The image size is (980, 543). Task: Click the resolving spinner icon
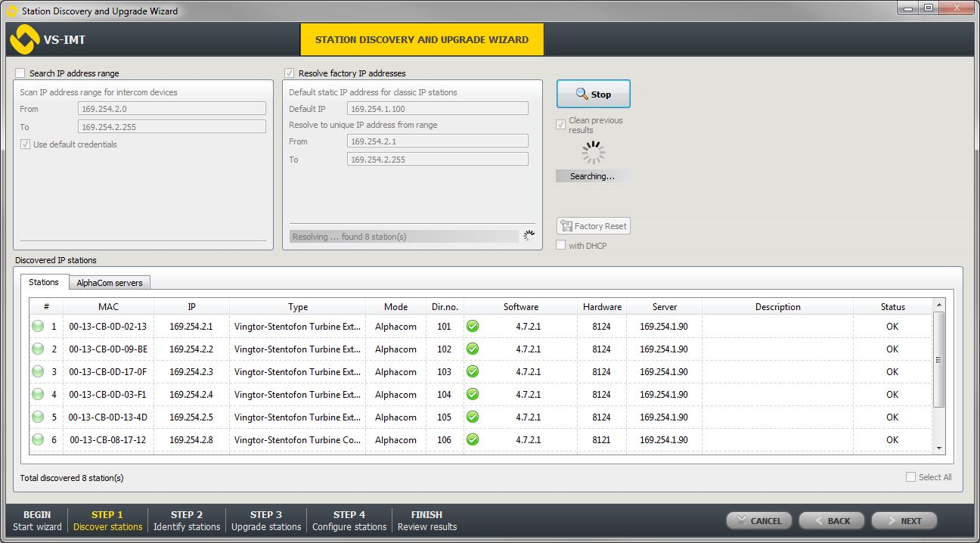pyautogui.click(x=529, y=236)
